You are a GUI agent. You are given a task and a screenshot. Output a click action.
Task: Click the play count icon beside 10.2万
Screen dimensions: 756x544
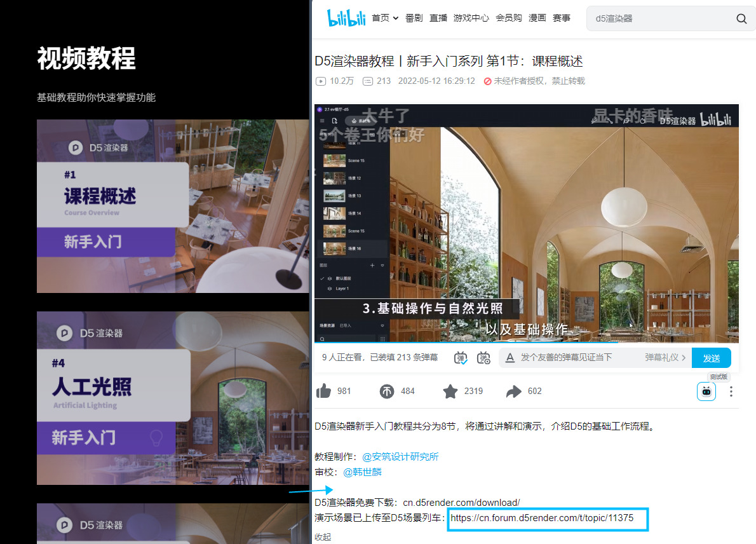point(321,81)
